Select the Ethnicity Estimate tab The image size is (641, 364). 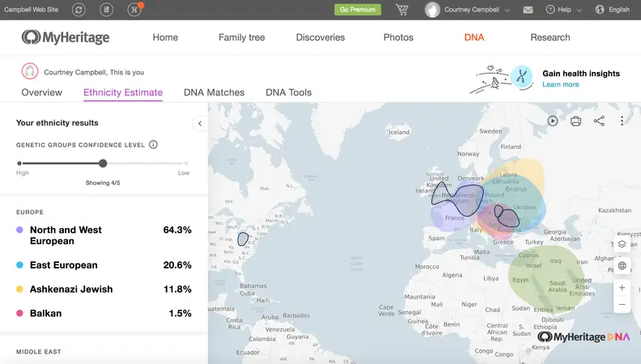(123, 92)
